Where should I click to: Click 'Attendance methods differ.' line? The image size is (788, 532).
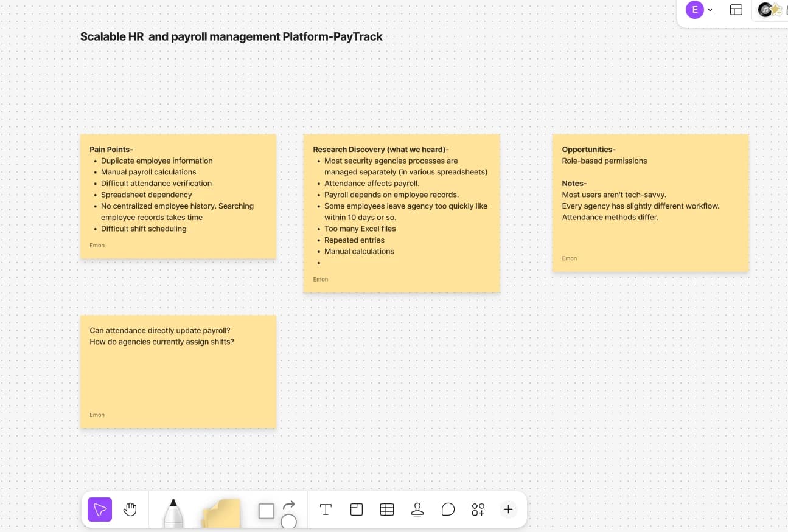coord(610,218)
